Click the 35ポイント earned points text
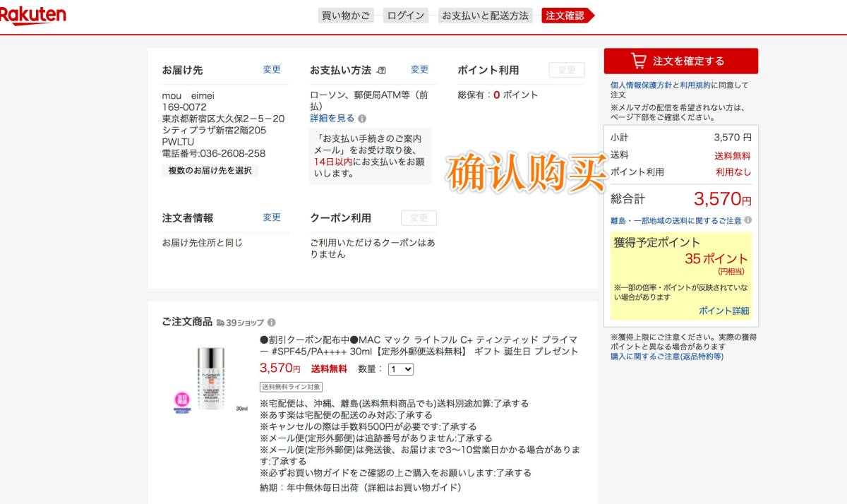The image size is (847, 504). [x=716, y=258]
